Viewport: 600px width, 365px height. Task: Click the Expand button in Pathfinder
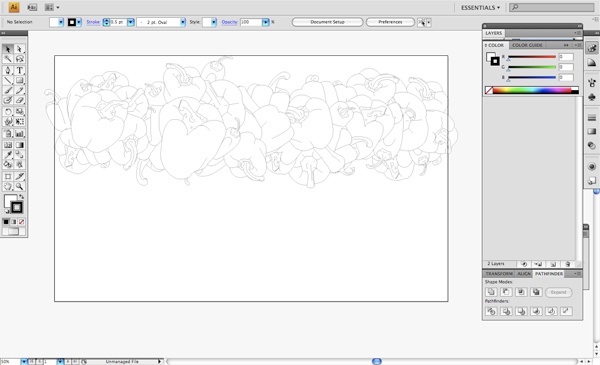(x=558, y=292)
